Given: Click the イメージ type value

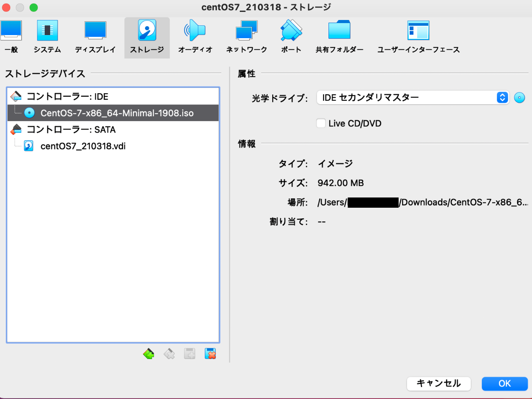Looking at the screenshot, I should pos(335,163).
